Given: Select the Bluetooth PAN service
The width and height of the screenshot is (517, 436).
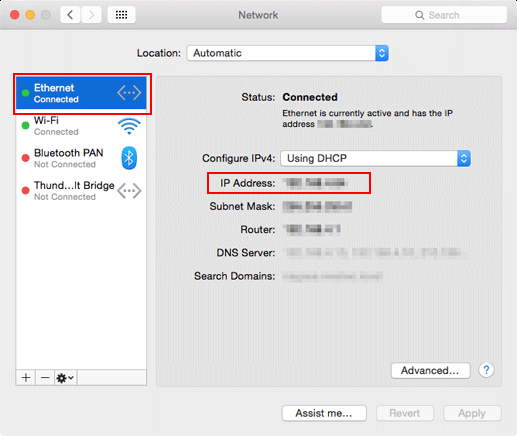Looking at the screenshot, I should (81, 158).
